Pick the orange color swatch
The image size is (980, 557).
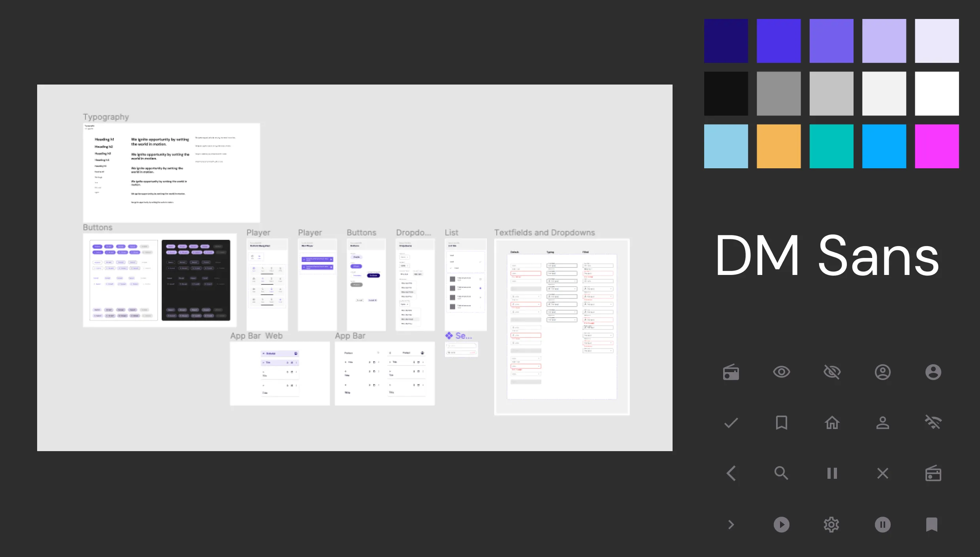pyautogui.click(x=778, y=146)
